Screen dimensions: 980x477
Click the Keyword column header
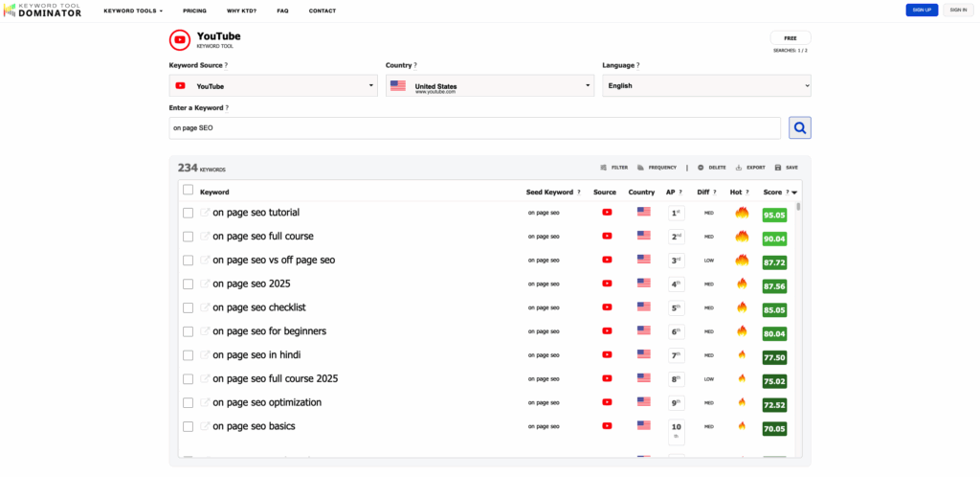[x=214, y=192]
